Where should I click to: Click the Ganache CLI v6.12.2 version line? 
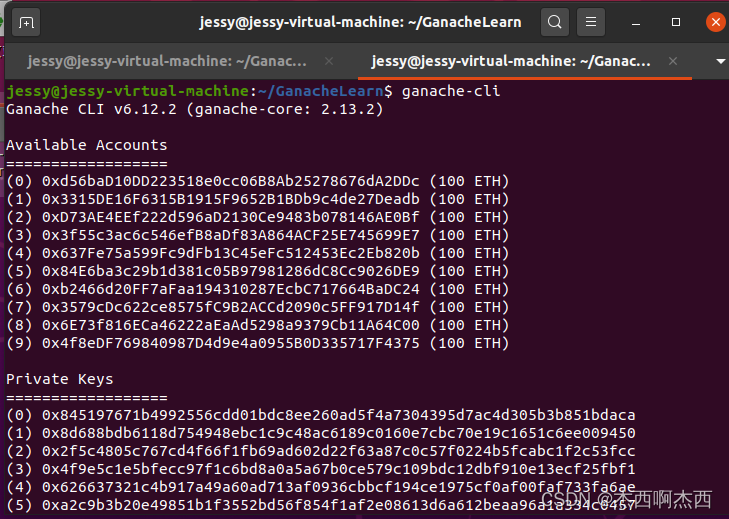point(195,109)
